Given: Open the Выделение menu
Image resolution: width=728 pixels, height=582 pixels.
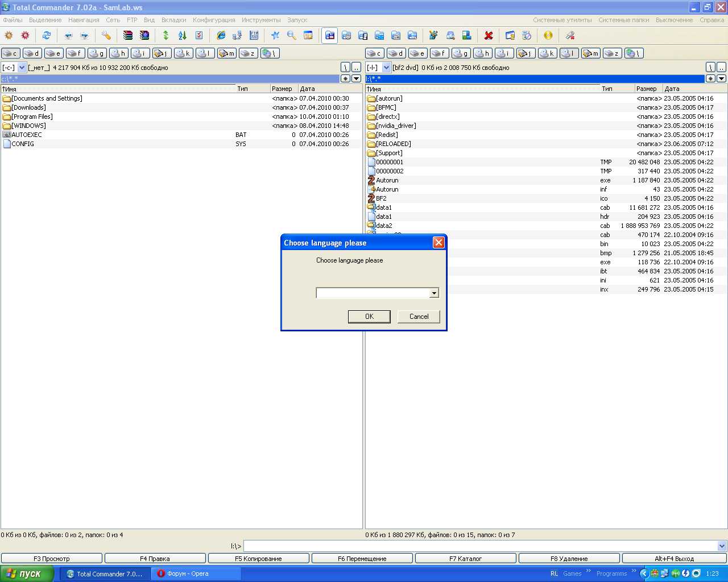Looking at the screenshot, I should (x=45, y=20).
